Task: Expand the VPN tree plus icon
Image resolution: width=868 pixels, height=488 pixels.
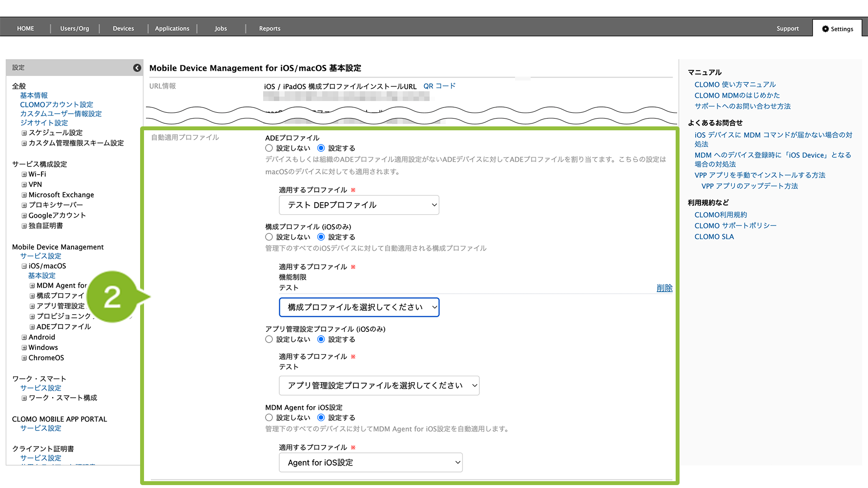Action: 24,184
